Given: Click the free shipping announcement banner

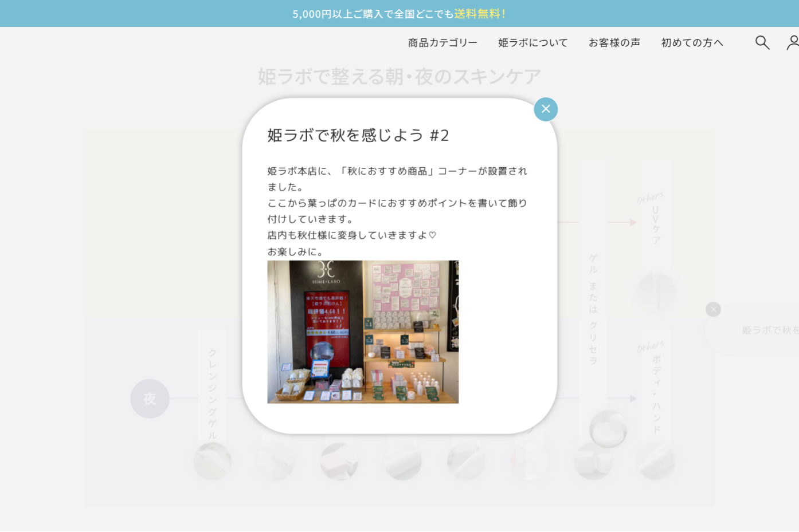Looking at the screenshot, I should coord(399,14).
